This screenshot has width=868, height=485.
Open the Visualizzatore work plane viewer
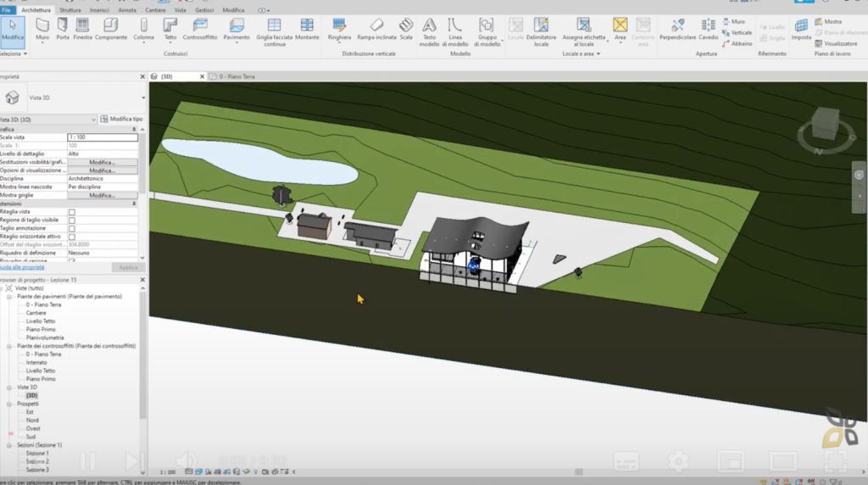coord(836,44)
